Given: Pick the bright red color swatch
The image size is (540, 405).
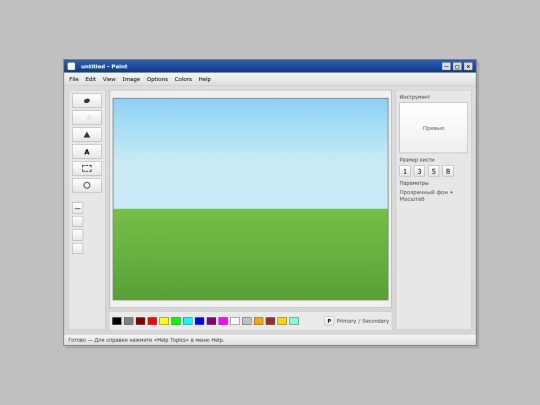Looking at the screenshot, I should coord(152,321).
